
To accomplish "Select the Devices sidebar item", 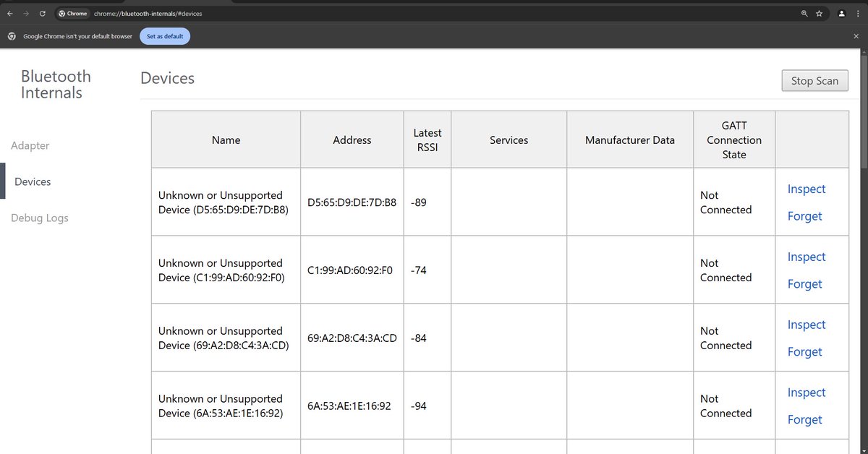I will [33, 181].
